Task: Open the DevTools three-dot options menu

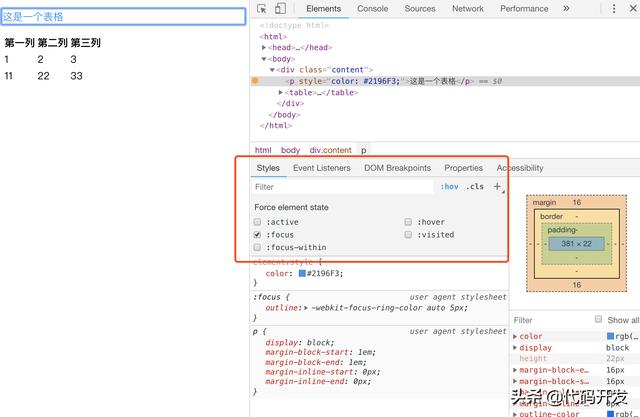Action: tap(614, 8)
